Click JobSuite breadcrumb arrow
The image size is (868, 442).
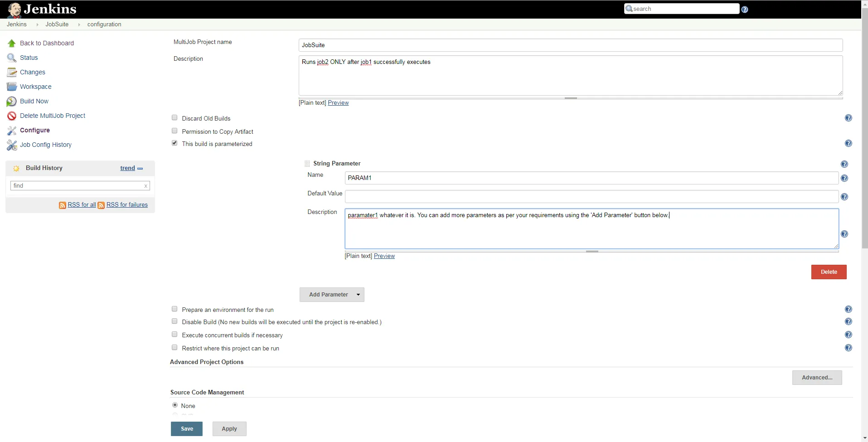[x=79, y=24]
